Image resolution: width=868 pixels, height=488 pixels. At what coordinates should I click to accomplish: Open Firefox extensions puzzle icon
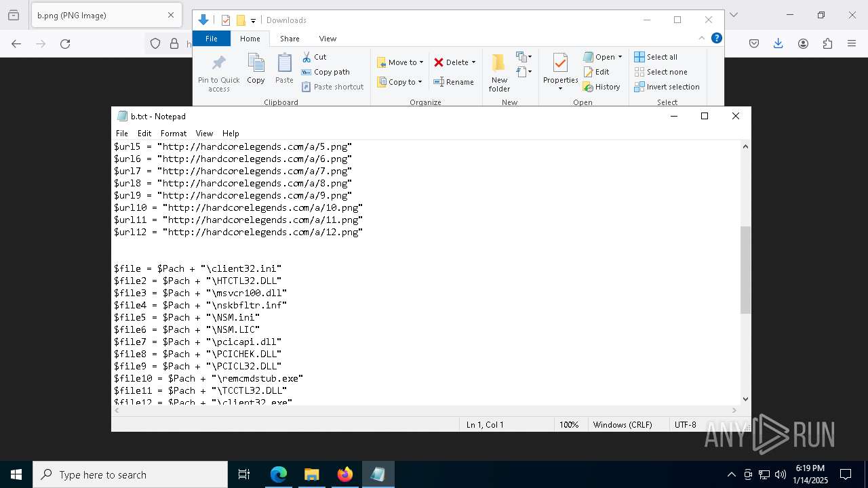[827, 43]
